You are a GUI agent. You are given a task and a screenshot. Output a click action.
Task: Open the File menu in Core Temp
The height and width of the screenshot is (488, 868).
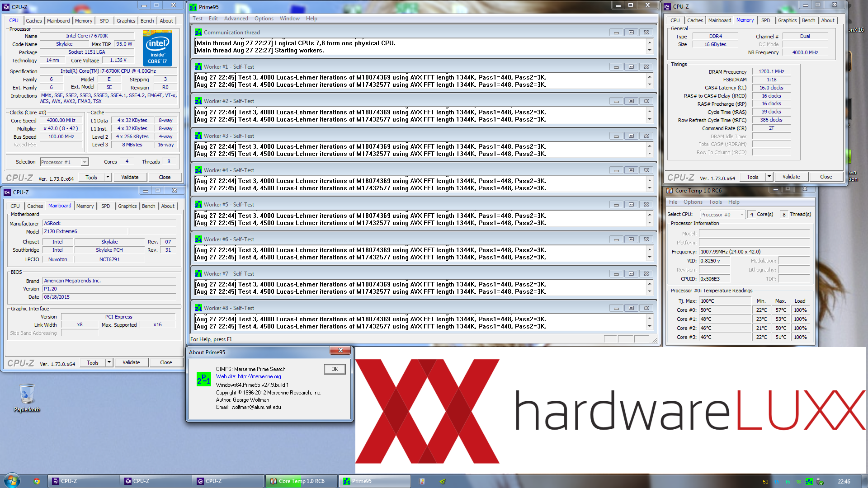click(673, 202)
